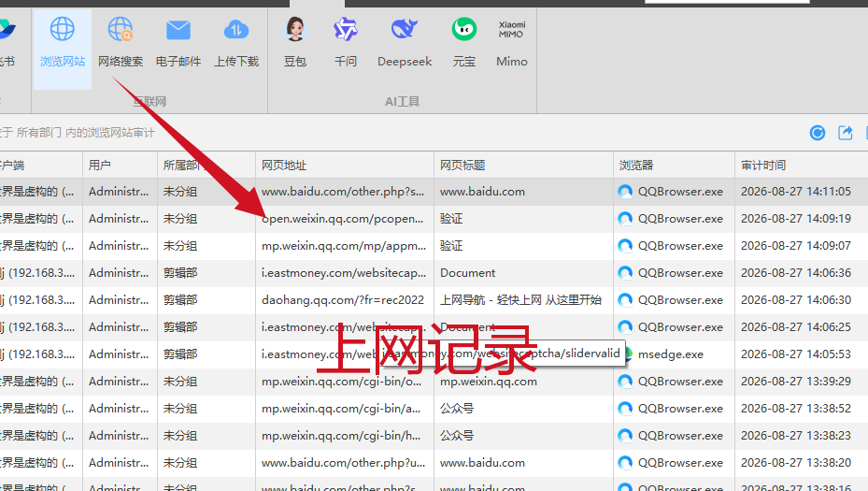This screenshot has height=491, width=868.
Task: Click daohang.qq.com/?fr=rec2022 address cell
Action: pyautogui.click(x=343, y=300)
